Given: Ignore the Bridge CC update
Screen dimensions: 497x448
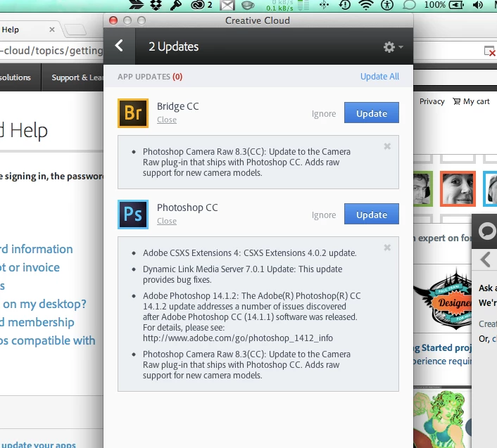Looking at the screenshot, I should point(324,114).
